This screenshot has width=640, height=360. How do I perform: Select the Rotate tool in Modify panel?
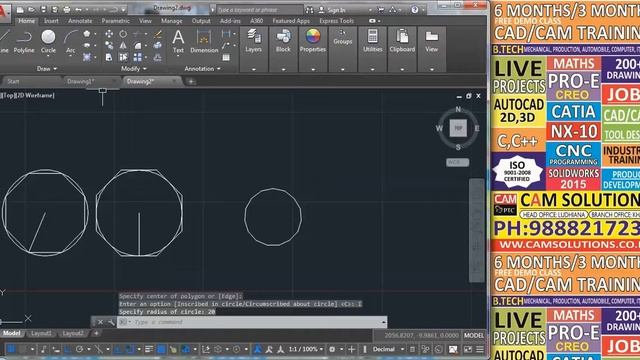tap(123, 34)
